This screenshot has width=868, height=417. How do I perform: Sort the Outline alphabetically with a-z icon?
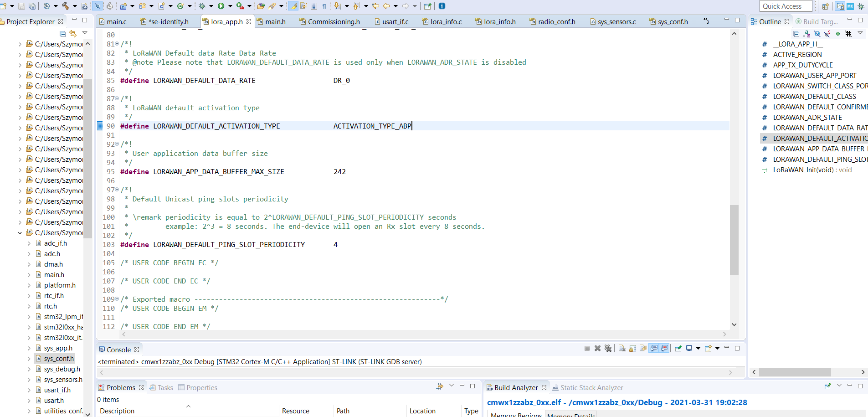(x=806, y=34)
